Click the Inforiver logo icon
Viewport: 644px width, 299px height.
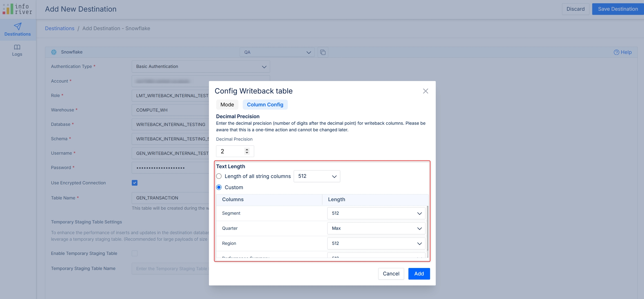coord(8,9)
